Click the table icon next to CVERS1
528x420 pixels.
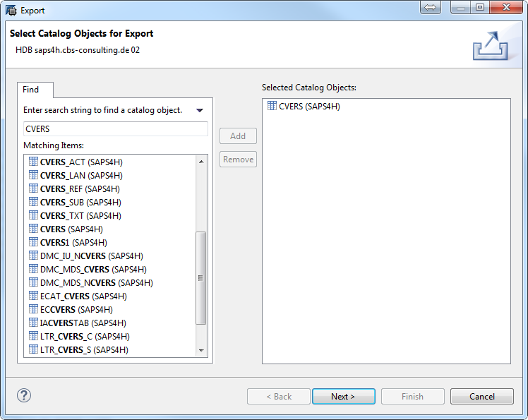coord(33,242)
